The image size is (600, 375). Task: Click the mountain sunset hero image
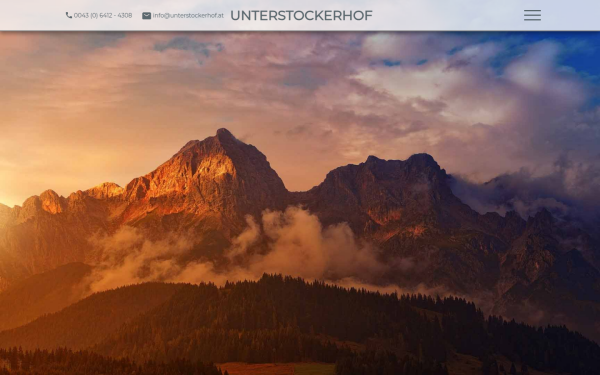coord(300,203)
